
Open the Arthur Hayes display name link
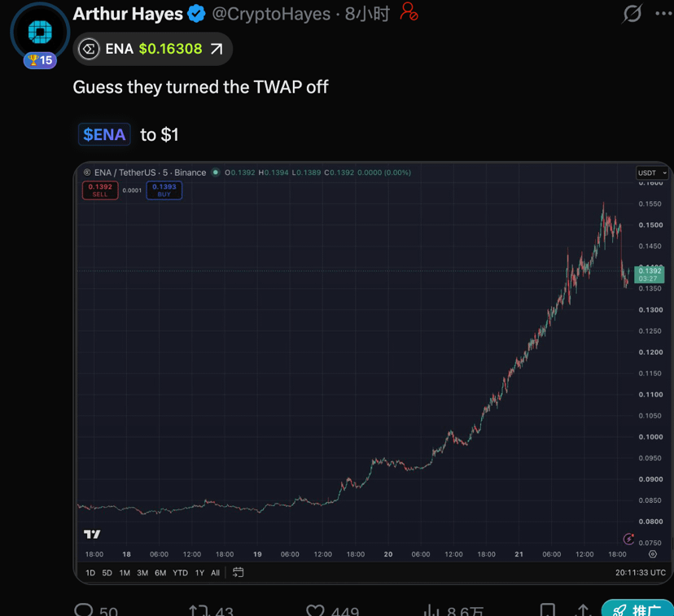point(128,14)
